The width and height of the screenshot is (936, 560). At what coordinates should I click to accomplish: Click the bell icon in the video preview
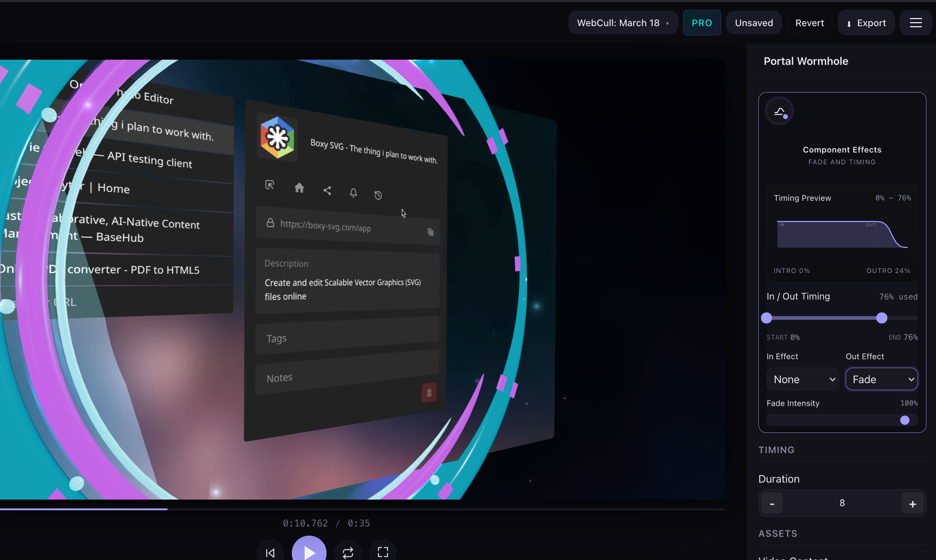[x=353, y=193]
